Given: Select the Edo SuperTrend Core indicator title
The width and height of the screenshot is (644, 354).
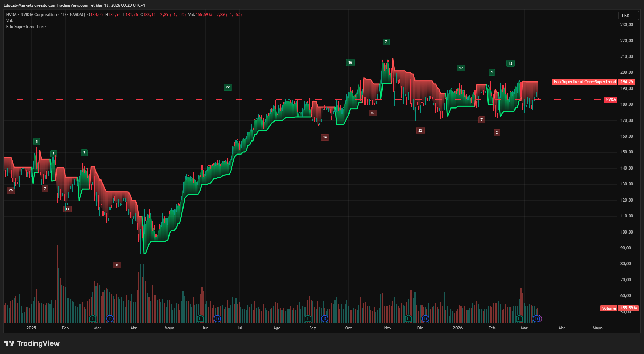Looking at the screenshot, I should pyautogui.click(x=26, y=26).
